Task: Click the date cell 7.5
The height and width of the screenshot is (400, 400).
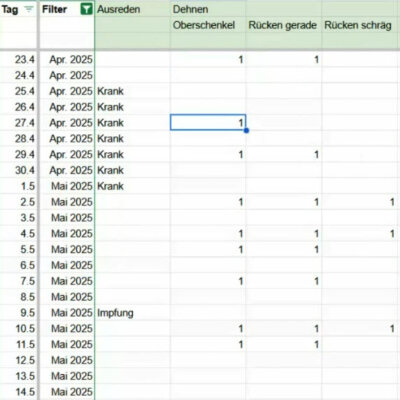Action: coord(18,281)
